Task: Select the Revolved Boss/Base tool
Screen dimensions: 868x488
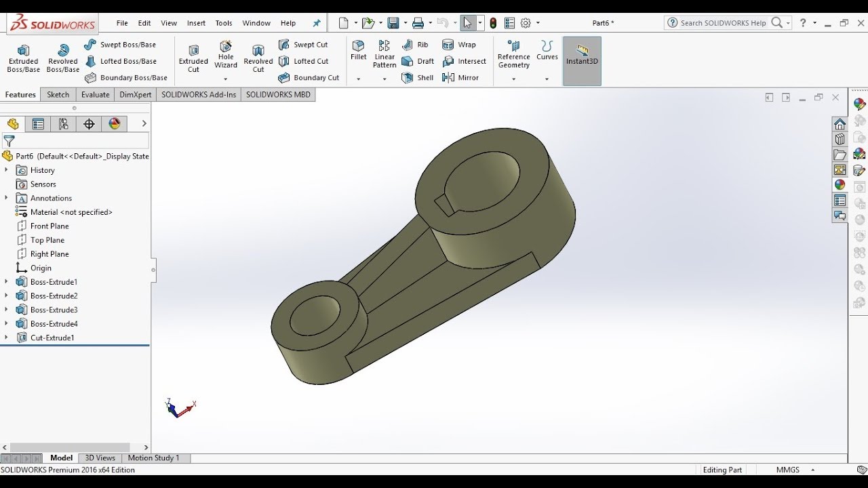Action: (x=63, y=58)
